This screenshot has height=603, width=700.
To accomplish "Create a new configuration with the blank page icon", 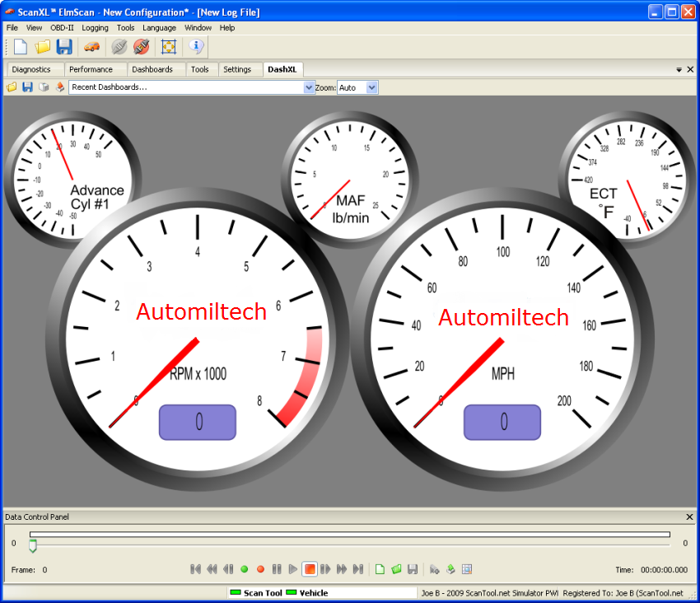I will coord(21,46).
